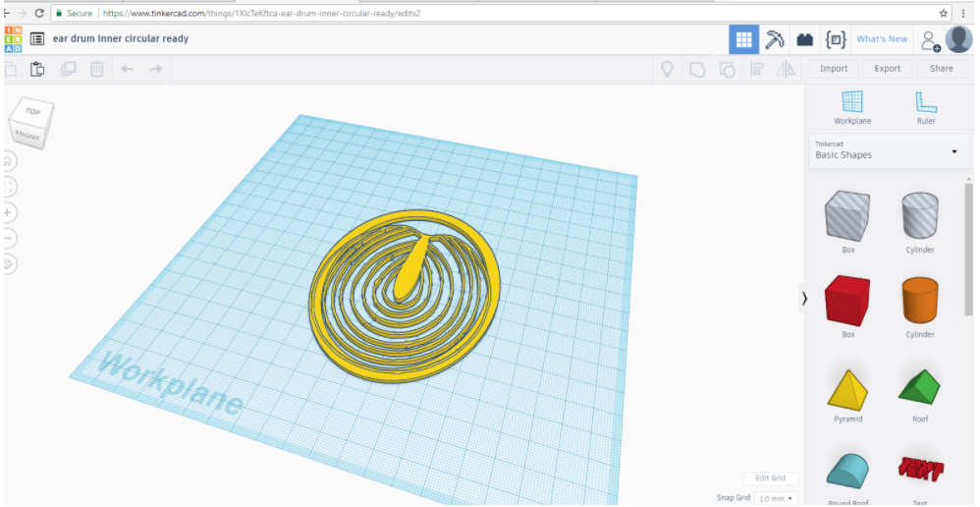Image resolution: width=980 pixels, height=507 pixels.
Task: Open the Minecraft pickaxe export mode
Action: coord(775,39)
